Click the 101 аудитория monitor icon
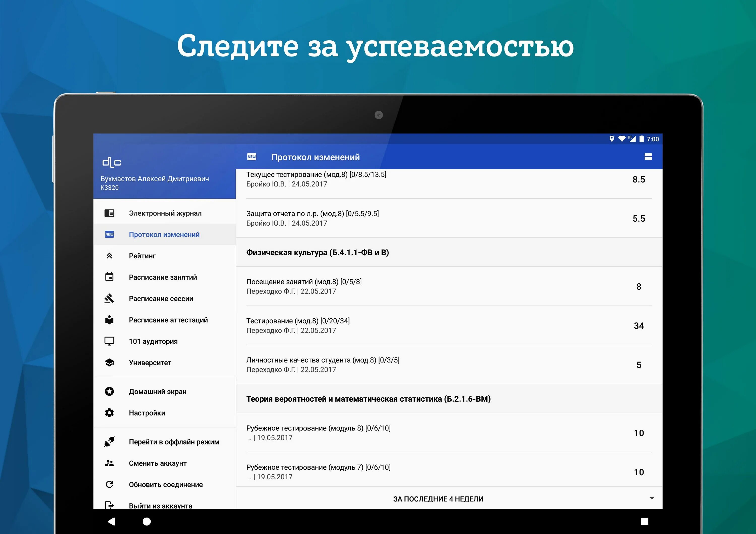 pyautogui.click(x=109, y=341)
